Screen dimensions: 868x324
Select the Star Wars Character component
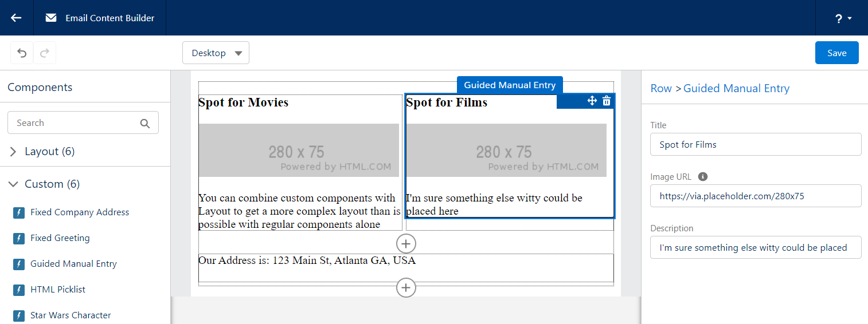click(62, 315)
